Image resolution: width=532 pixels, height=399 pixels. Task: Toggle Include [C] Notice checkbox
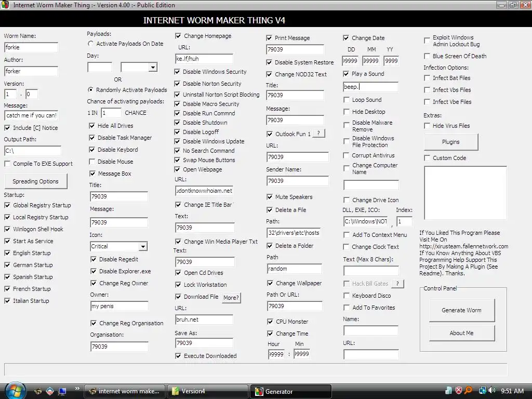pyautogui.click(x=7, y=128)
